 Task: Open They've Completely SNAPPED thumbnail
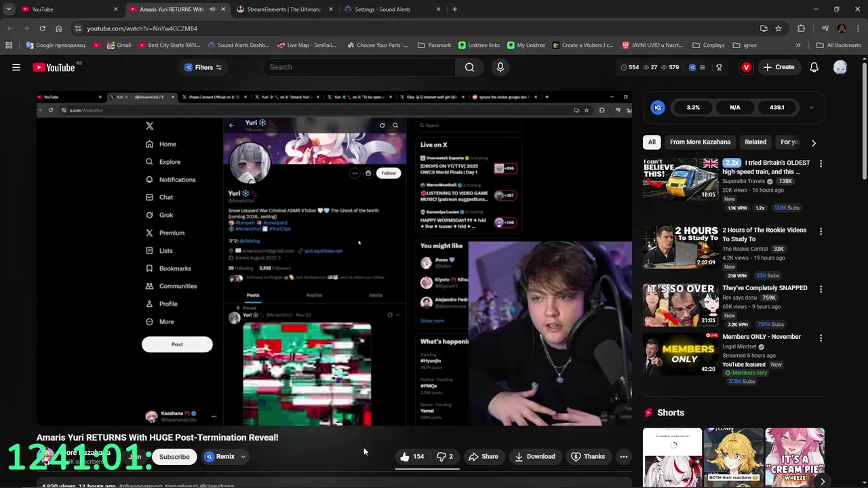tap(680, 305)
